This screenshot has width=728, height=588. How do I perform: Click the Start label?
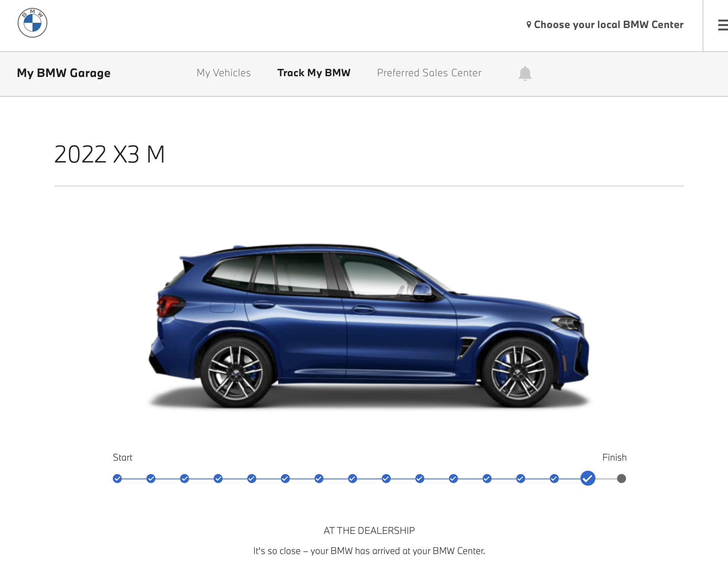[123, 458]
